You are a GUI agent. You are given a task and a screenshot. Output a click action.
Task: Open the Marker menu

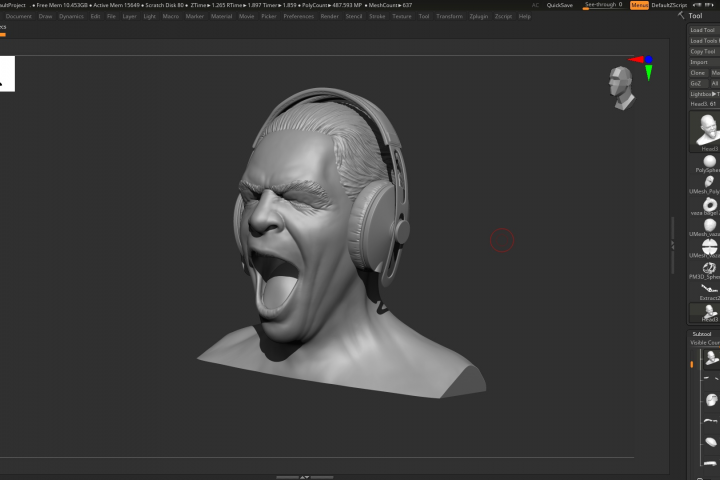195,16
